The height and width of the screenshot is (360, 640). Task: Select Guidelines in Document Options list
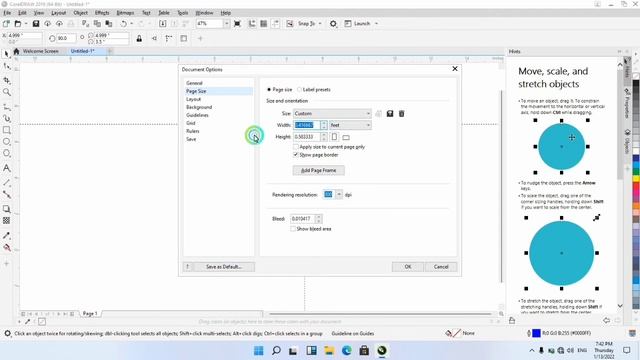coord(197,115)
